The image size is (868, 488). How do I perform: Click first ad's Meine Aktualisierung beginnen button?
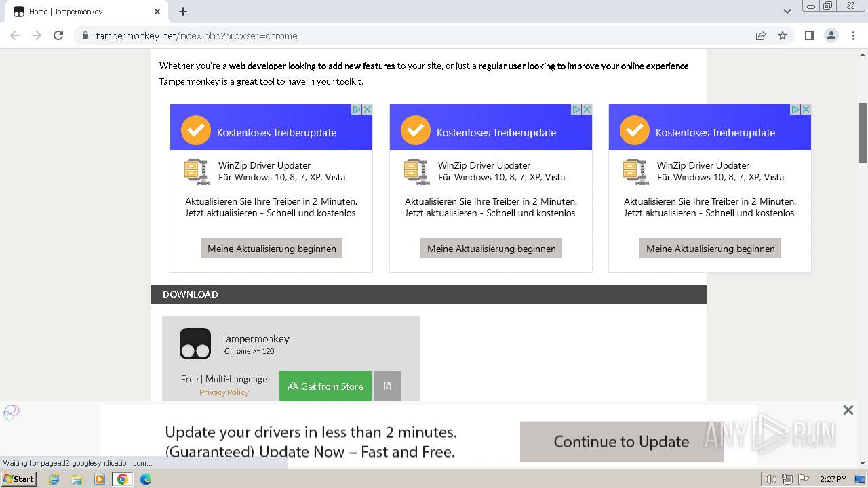coord(271,248)
